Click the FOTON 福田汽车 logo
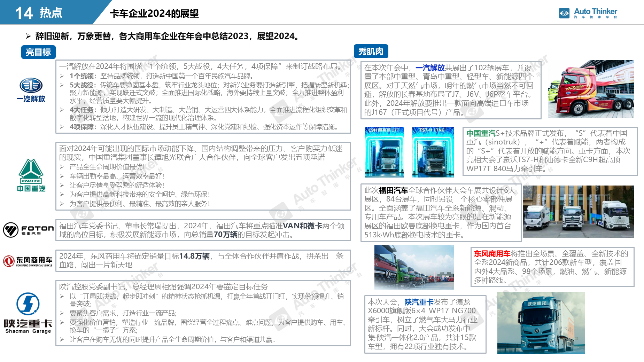Image resolution: width=644 pixels, height=362 pixels. click(28, 230)
